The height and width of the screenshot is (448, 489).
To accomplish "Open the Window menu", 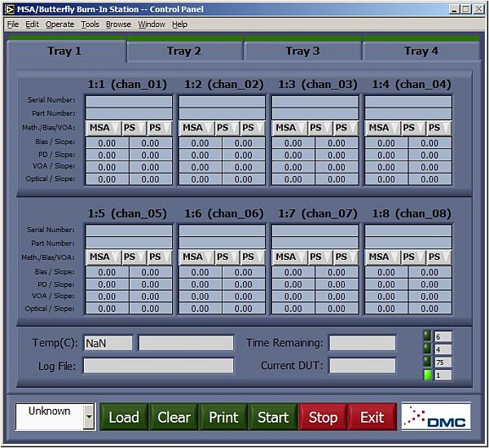I will 152,24.
